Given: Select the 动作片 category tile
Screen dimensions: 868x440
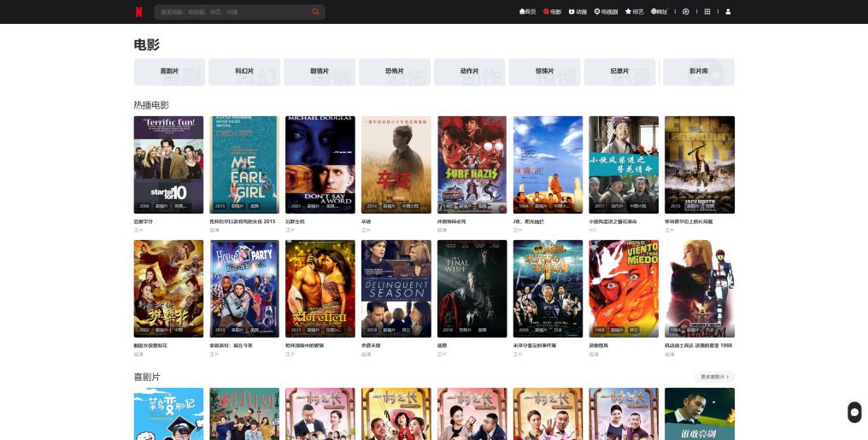Looking at the screenshot, I should 469,72.
